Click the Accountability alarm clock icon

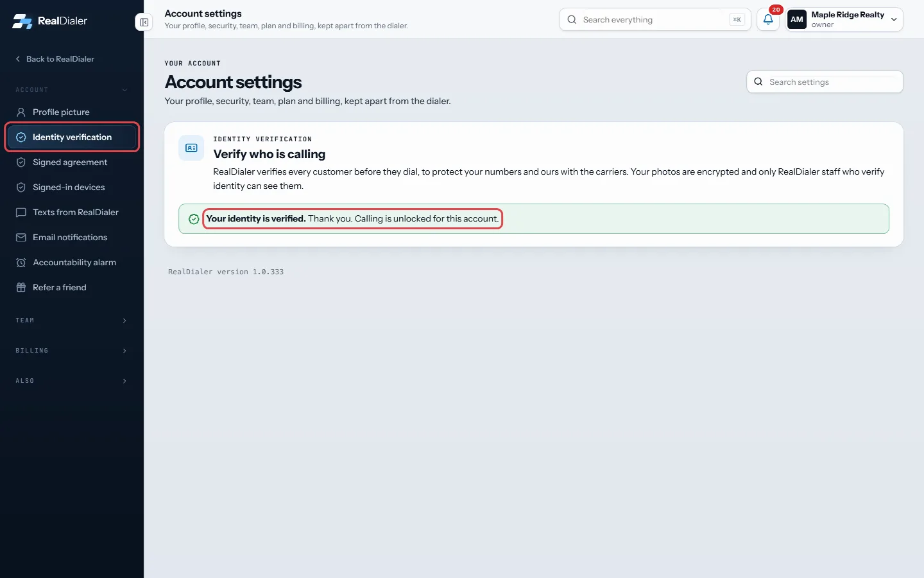pos(21,262)
